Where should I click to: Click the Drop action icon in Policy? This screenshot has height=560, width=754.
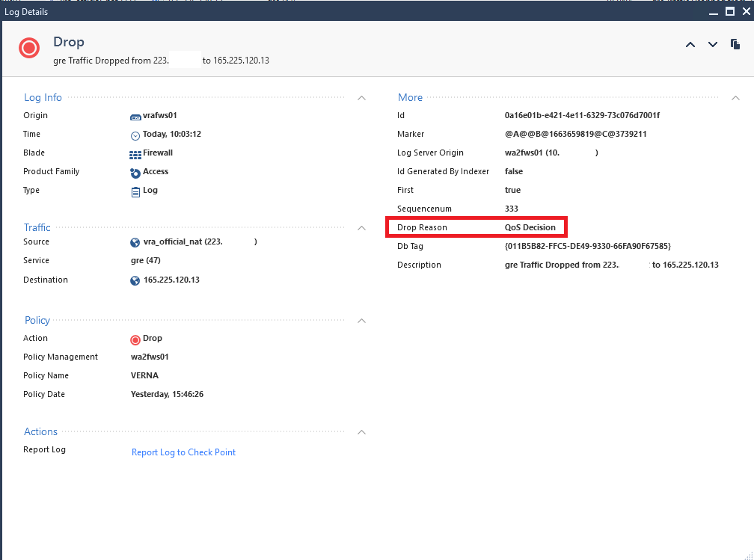(135, 339)
